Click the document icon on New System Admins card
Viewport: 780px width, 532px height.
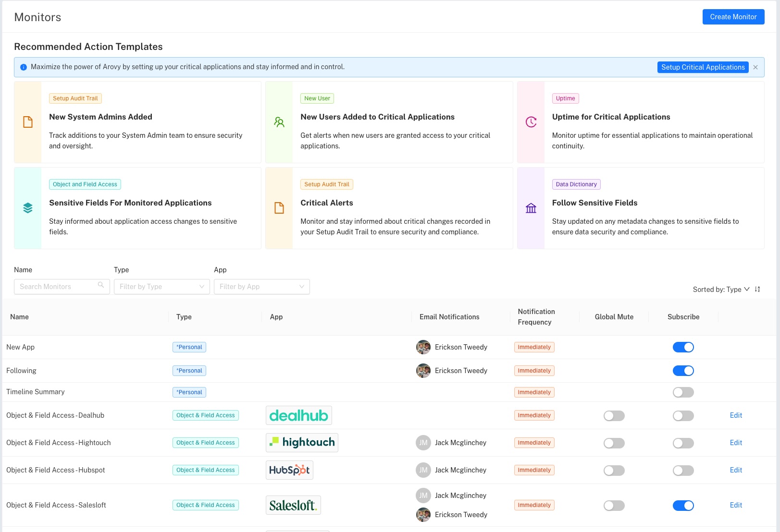pos(28,122)
